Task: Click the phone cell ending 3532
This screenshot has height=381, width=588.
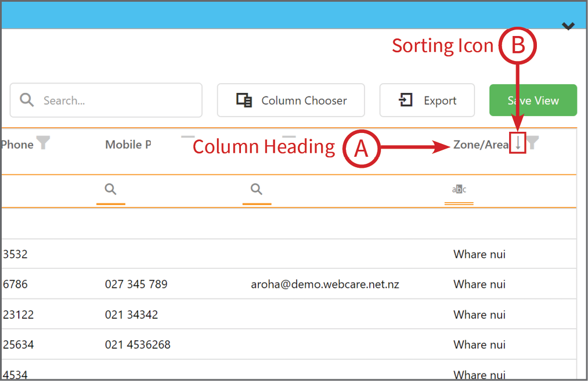Action: click(15, 254)
